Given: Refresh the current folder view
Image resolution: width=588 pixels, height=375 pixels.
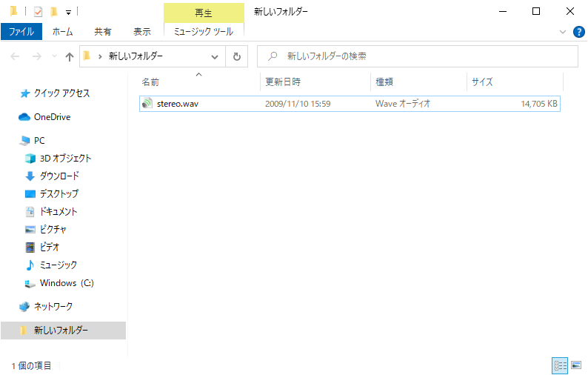Looking at the screenshot, I should pyautogui.click(x=237, y=56).
